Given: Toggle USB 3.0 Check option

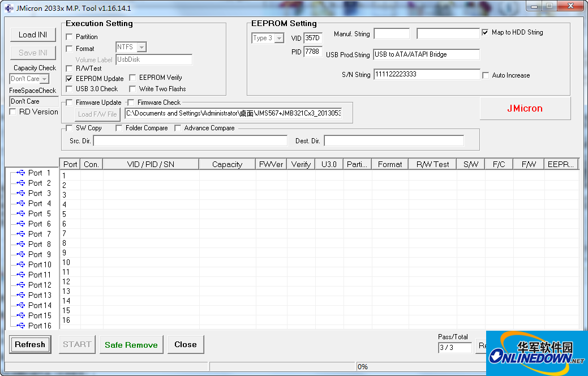Looking at the screenshot, I should pos(69,89).
